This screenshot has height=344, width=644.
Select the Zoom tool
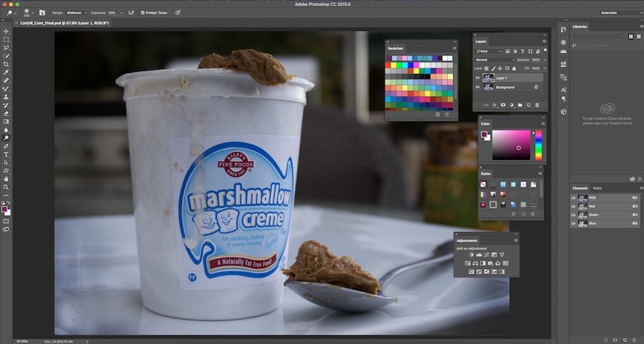6,187
